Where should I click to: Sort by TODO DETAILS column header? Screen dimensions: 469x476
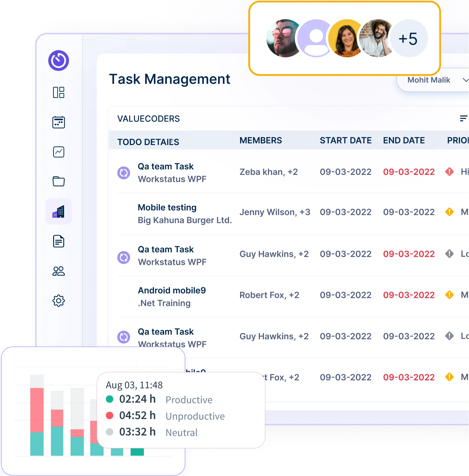[x=148, y=142]
